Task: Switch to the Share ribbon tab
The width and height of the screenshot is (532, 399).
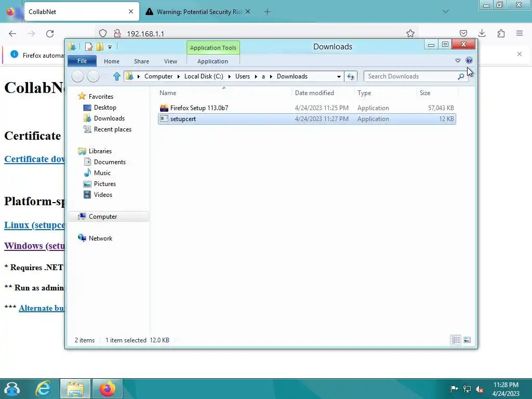Action: [x=141, y=61]
